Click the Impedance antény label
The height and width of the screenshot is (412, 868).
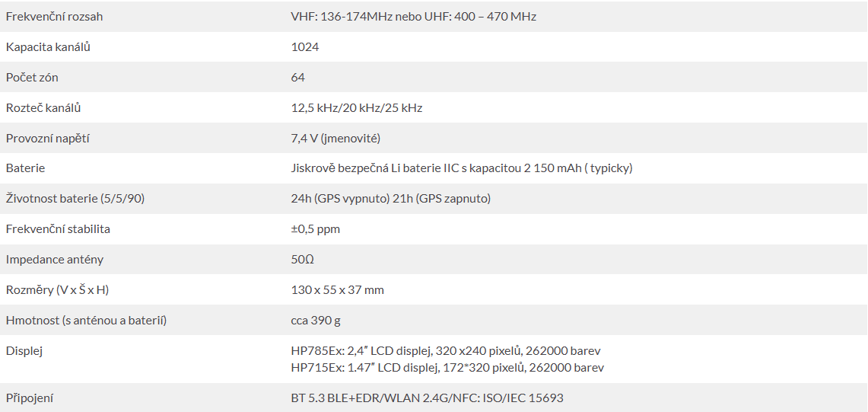coord(55,260)
